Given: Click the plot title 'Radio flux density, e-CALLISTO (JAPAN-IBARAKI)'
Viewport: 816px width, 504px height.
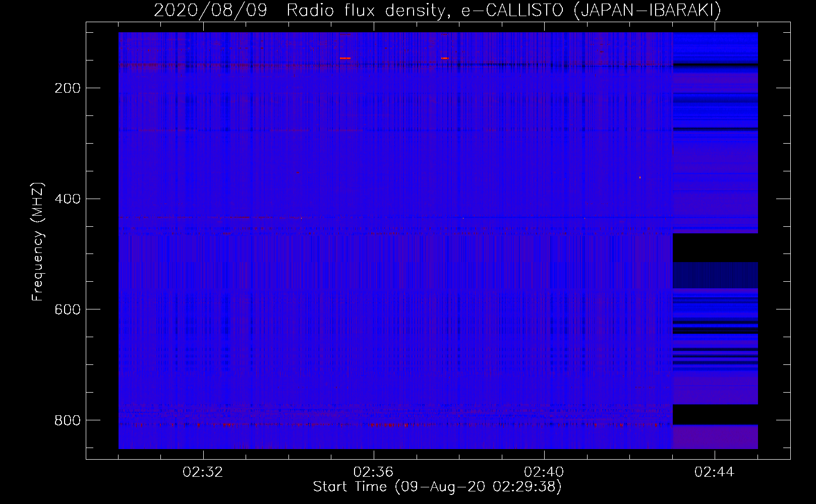Looking at the screenshot, I should pos(504,10).
